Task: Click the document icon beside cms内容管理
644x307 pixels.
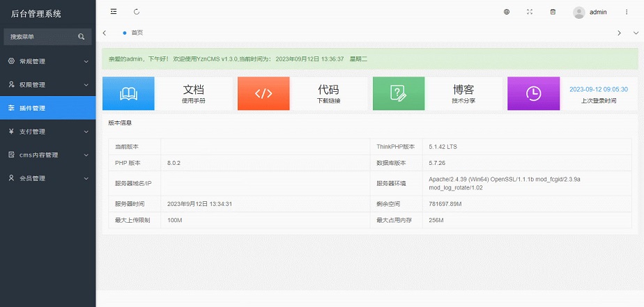Action: click(11, 155)
